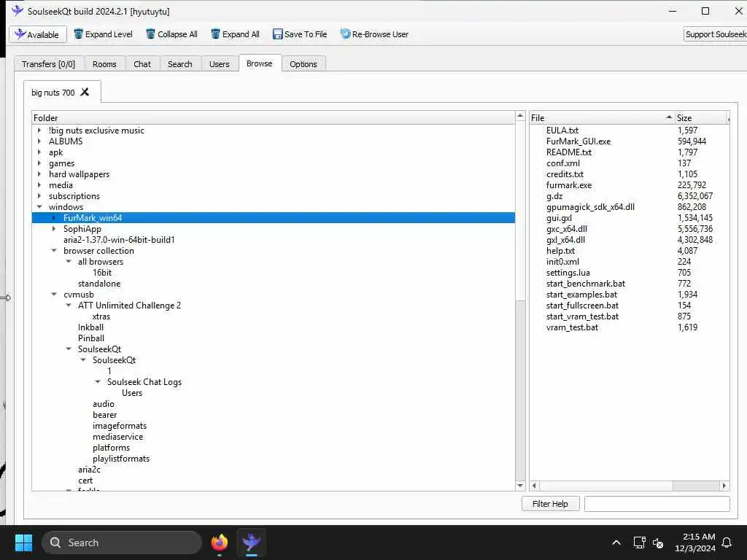Click the filter text input field
The height and width of the screenshot is (560, 747).
[x=657, y=503]
